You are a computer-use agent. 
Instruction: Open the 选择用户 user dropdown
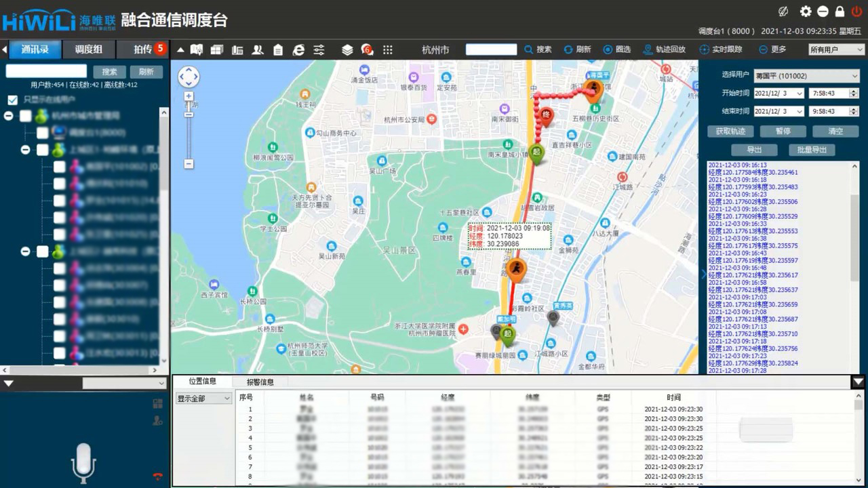[807, 76]
